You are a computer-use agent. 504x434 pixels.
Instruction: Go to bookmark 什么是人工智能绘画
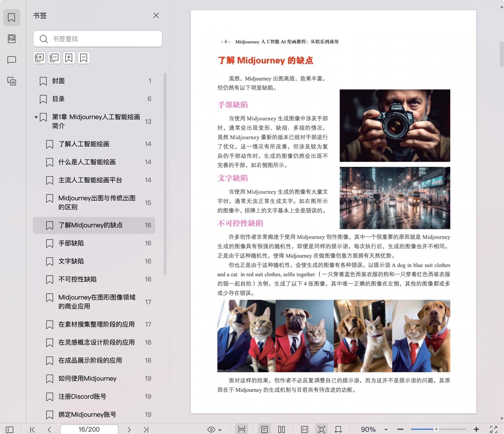[x=94, y=162]
